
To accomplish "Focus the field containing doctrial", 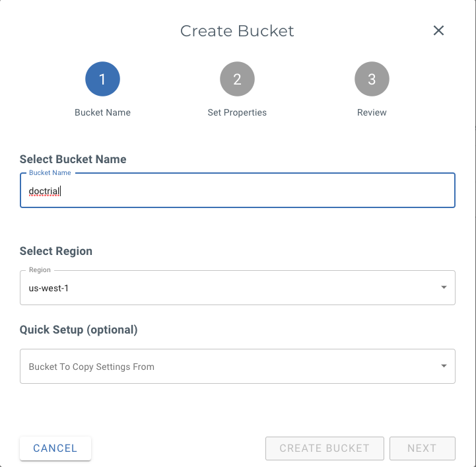I will coord(237,192).
